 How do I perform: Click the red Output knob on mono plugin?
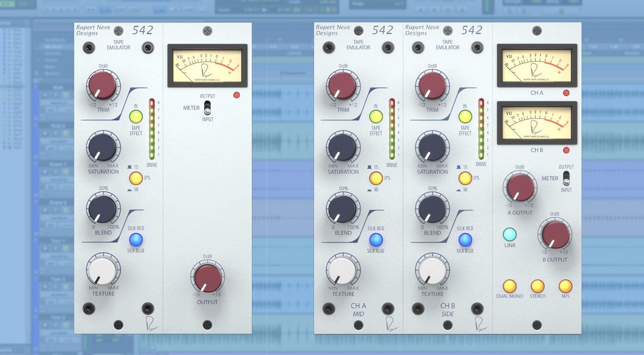click(207, 278)
